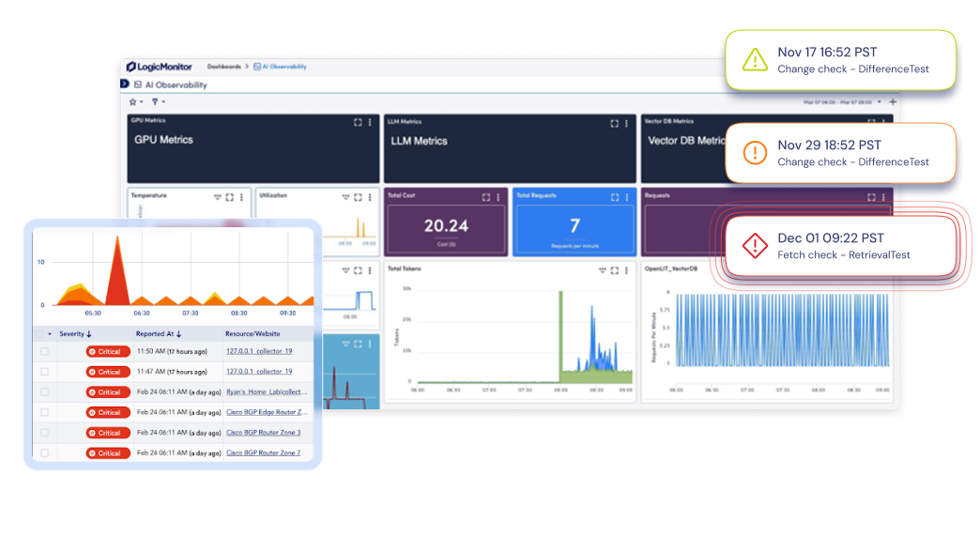
Task: Sort alerts by Reported At column
Action: pos(158,334)
